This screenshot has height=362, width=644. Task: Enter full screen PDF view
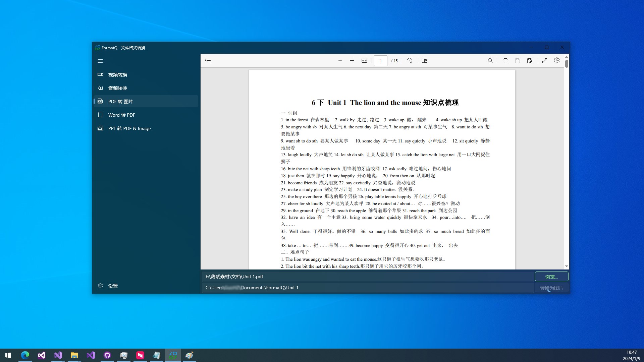tap(545, 61)
